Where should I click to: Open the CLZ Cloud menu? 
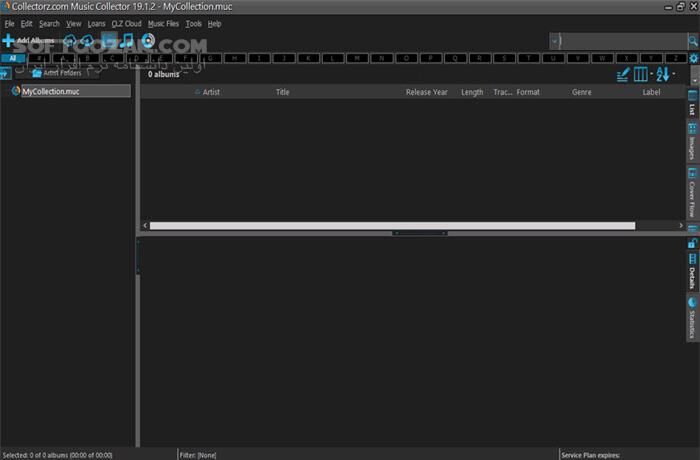[x=126, y=23]
